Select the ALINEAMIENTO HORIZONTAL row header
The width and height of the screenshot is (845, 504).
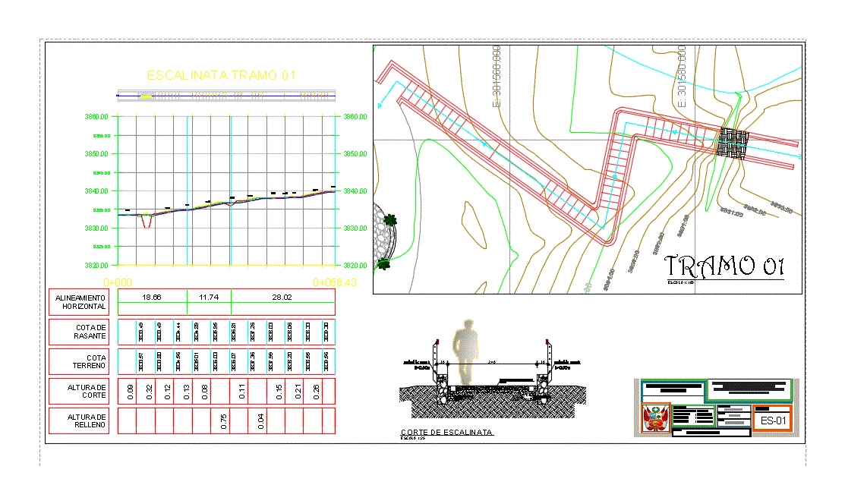click(79, 302)
